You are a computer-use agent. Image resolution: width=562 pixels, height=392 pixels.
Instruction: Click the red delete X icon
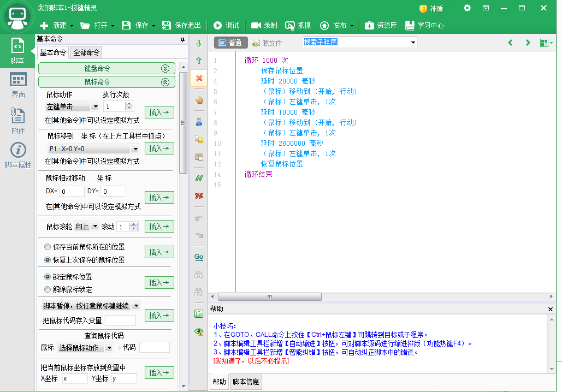199,78
